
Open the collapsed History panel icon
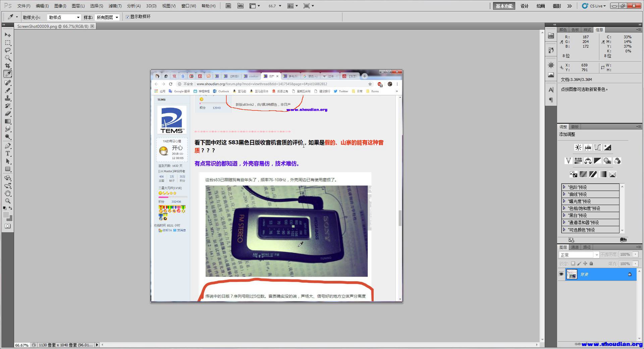click(x=551, y=50)
